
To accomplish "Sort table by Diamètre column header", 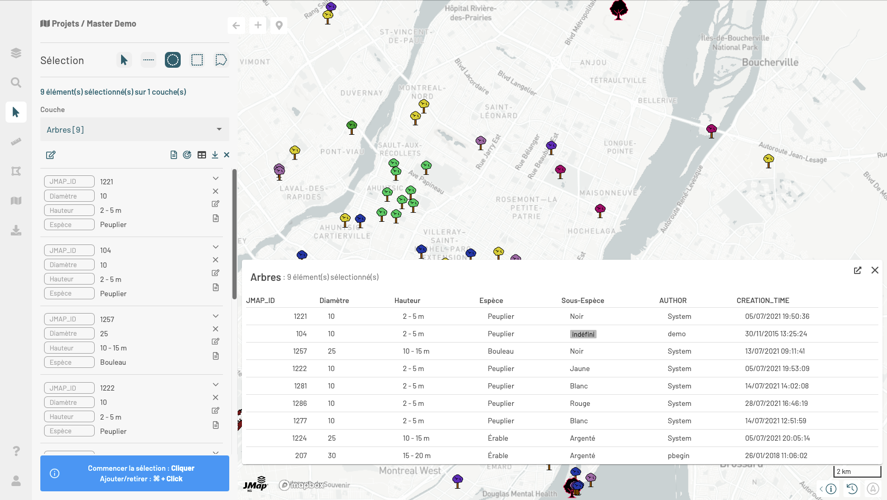I will (334, 300).
